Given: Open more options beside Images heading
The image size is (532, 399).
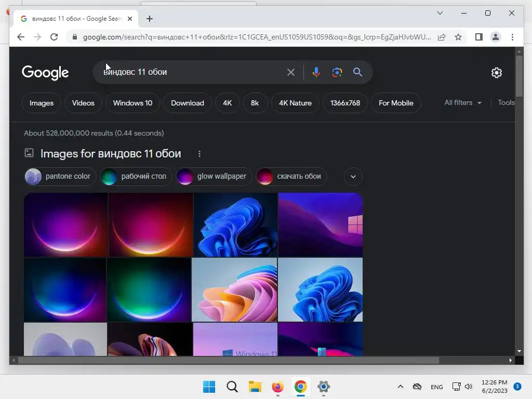Looking at the screenshot, I should [199, 154].
